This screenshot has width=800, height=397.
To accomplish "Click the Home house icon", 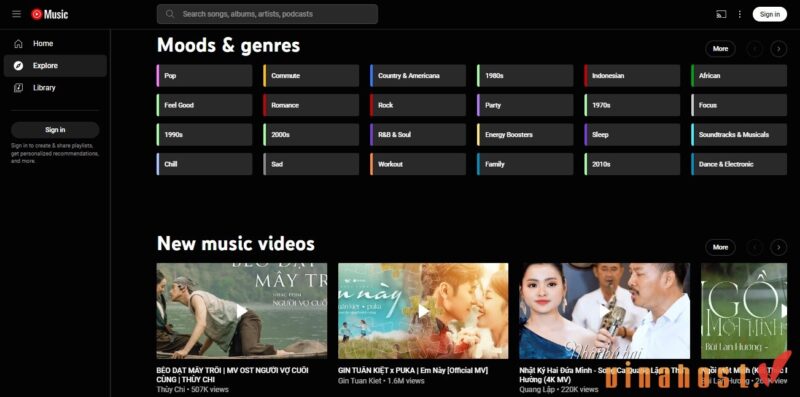I will [x=18, y=44].
